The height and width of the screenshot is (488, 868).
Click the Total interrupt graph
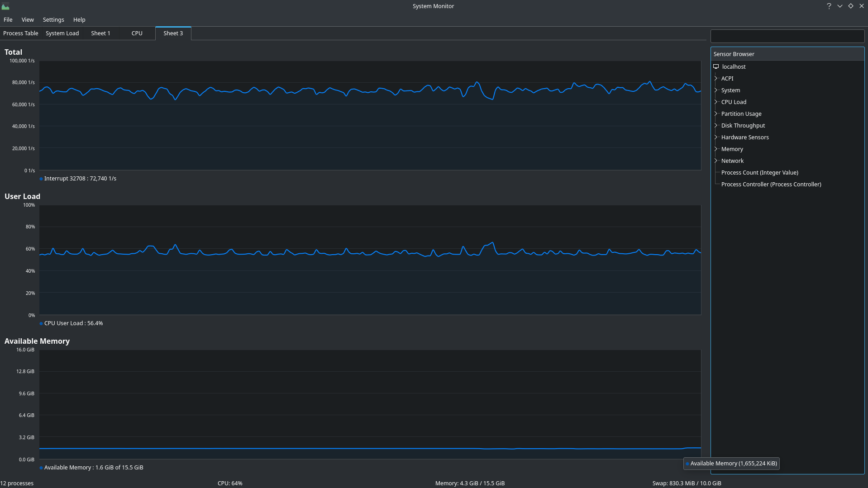pos(370,115)
